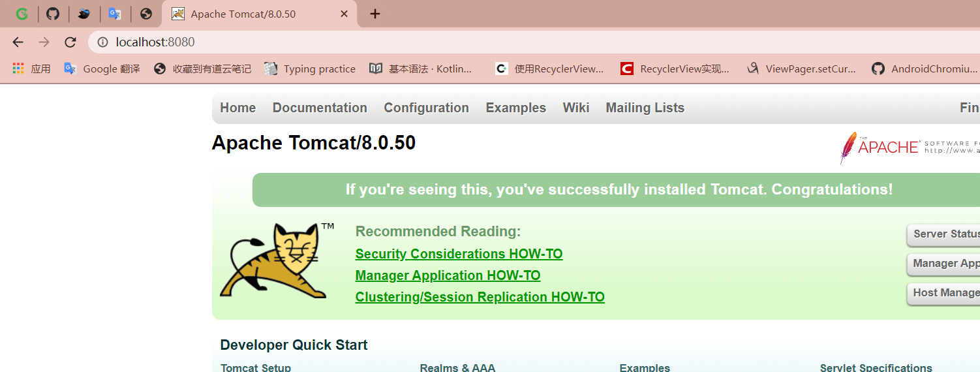Open 使用RecyclerView bookmark
Viewport: 980px width, 372px height.
point(549,69)
